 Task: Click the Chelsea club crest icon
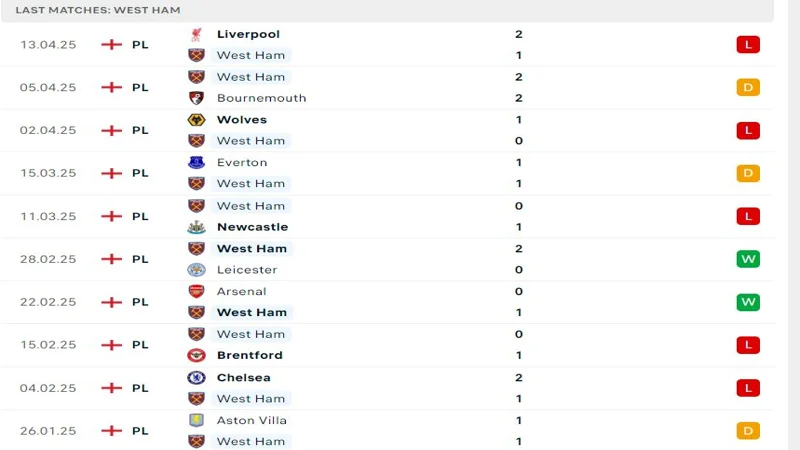click(196, 378)
